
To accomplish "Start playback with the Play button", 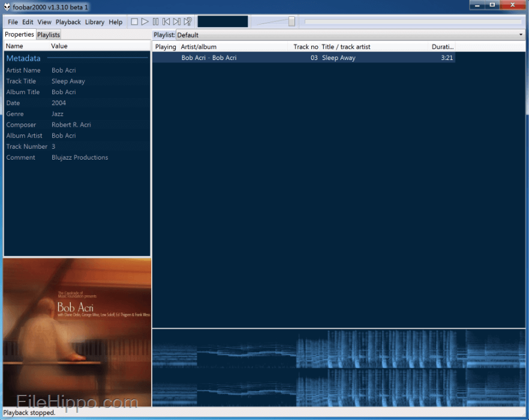I will pos(145,22).
